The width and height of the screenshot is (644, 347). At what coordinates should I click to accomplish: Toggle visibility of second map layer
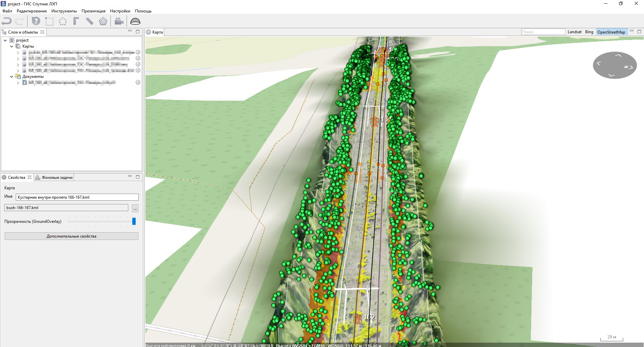pos(138,58)
